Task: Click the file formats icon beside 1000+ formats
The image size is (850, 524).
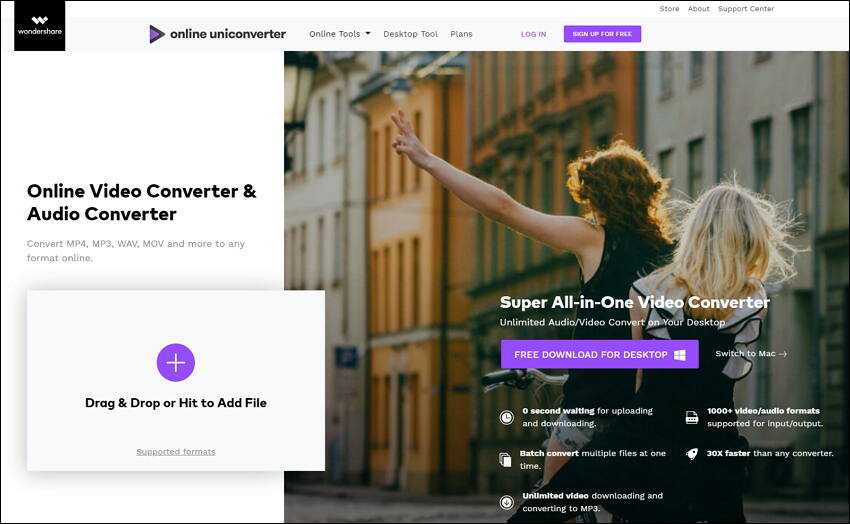Action: [692, 417]
